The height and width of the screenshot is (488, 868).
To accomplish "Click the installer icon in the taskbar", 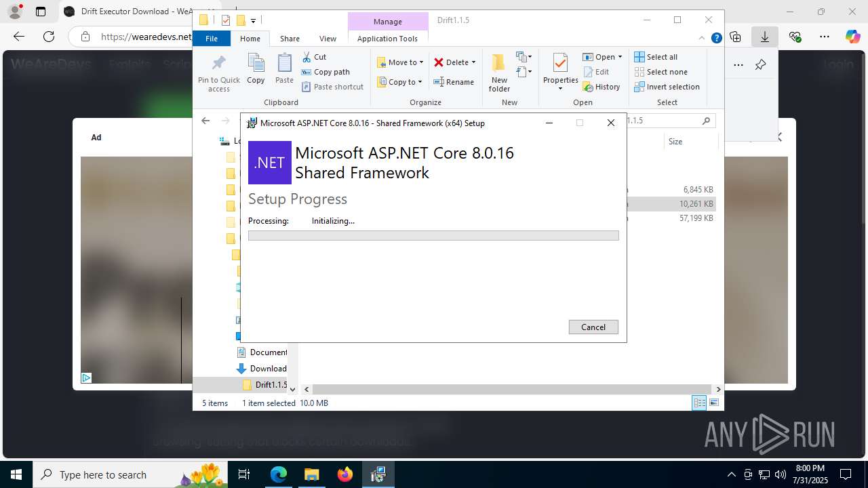I will [x=378, y=474].
